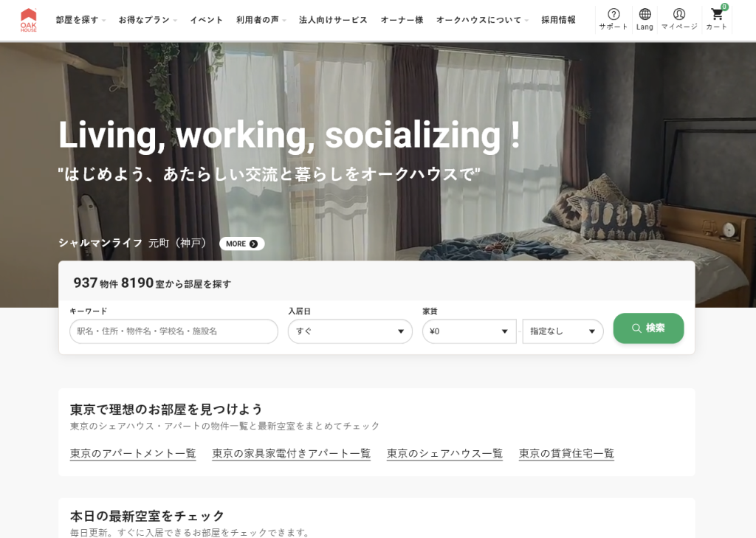Open the Lang language globe icon

click(x=644, y=15)
